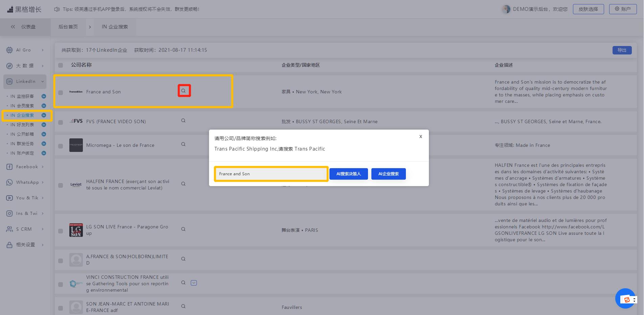The width and height of the screenshot is (644, 315).
Task: Click the speaker tips icon in header
Action: coord(57,9)
